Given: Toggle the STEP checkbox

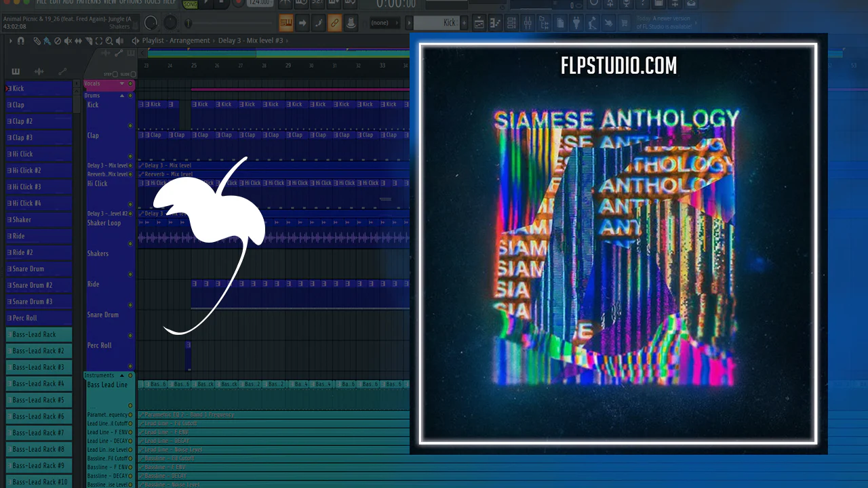Looking at the screenshot, I should point(115,74).
